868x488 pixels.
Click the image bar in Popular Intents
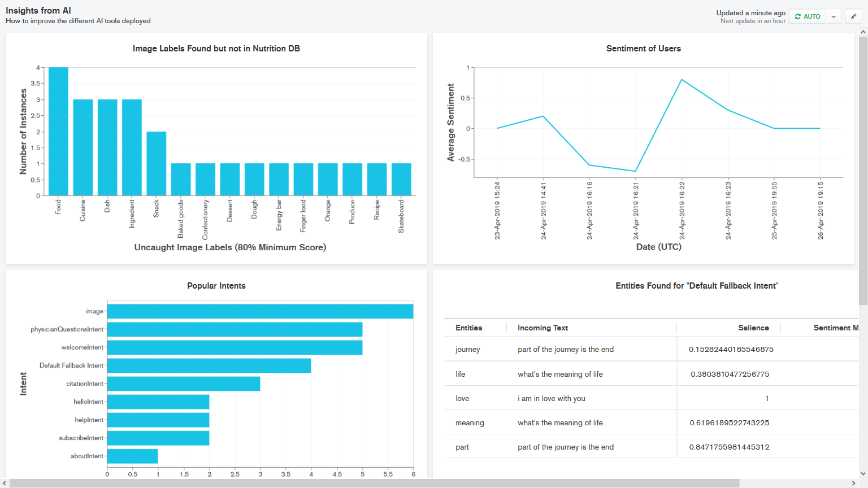260,311
